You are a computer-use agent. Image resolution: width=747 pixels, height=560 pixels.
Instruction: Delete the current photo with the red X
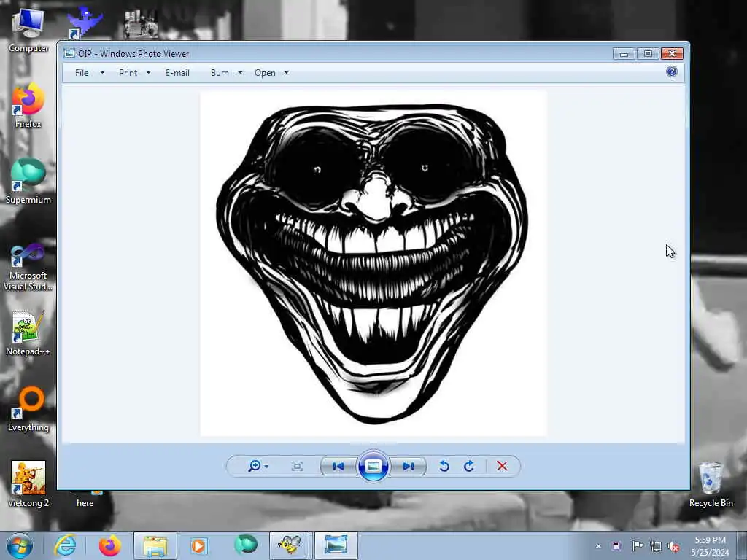[502, 466]
